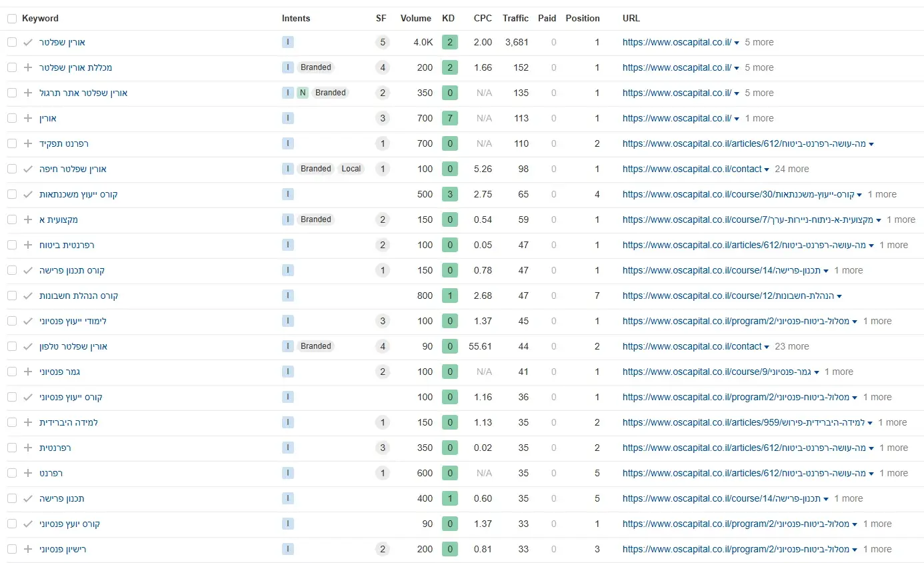Click the green KD 1 badge for תכנון פרישה
Viewport: 924px width, 563px height.
pos(449,498)
